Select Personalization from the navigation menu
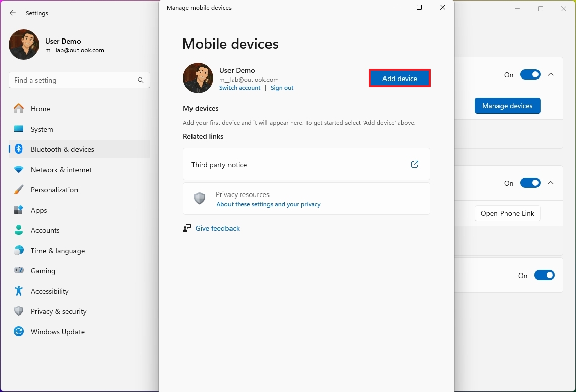The width and height of the screenshot is (576, 392). coord(54,189)
